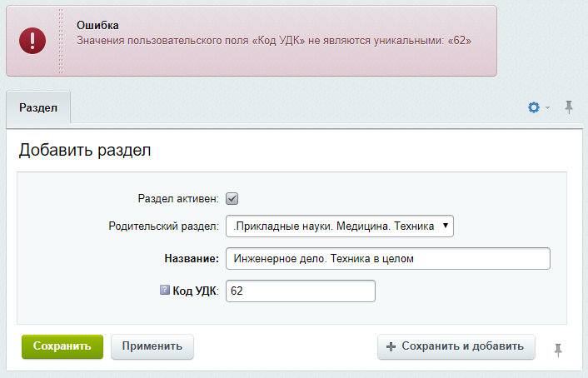The image size is (588, 378).
Task: Expand the small arrow next to the gear
Action: pos(548,108)
